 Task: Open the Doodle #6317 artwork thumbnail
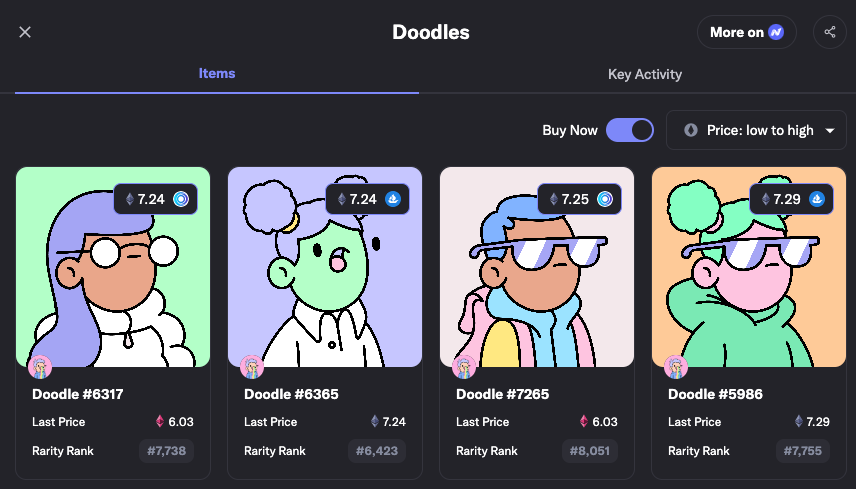[113, 267]
